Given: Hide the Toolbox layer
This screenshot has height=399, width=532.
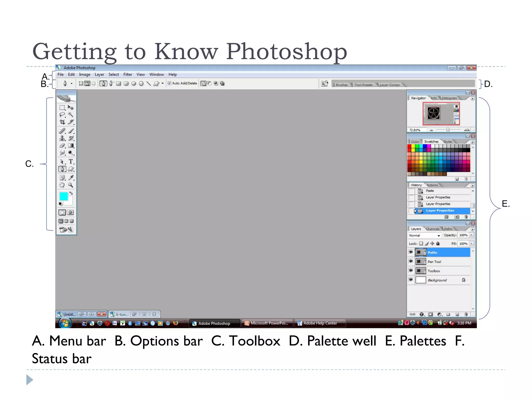Looking at the screenshot, I should tap(411, 270).
